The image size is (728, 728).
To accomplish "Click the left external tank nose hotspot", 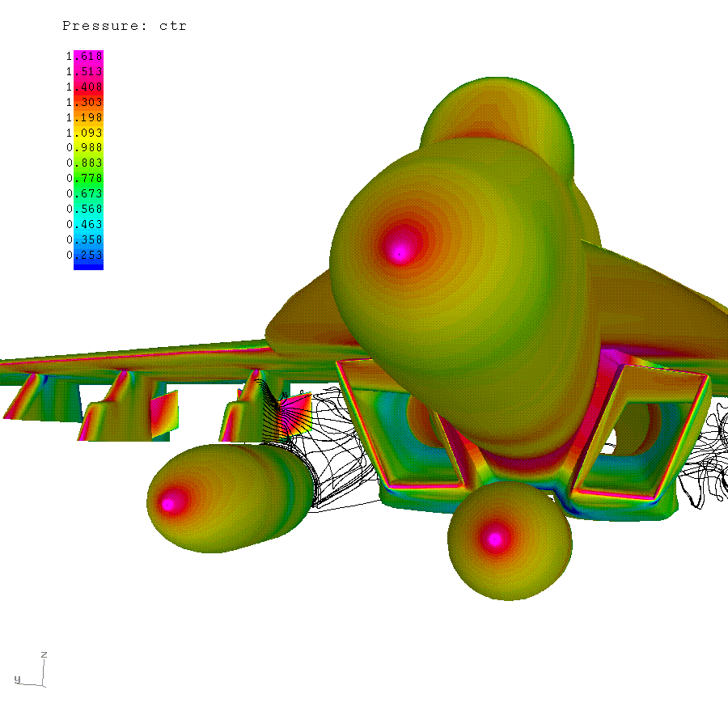I will (168, 504).
